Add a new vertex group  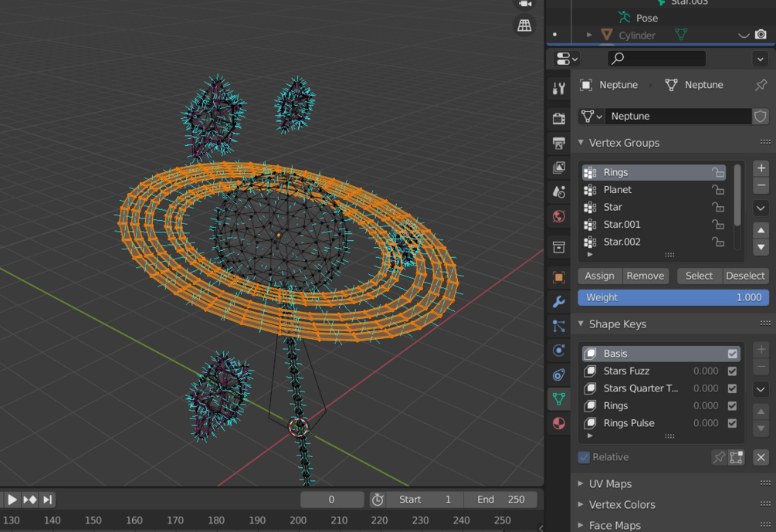coord(761,168)
